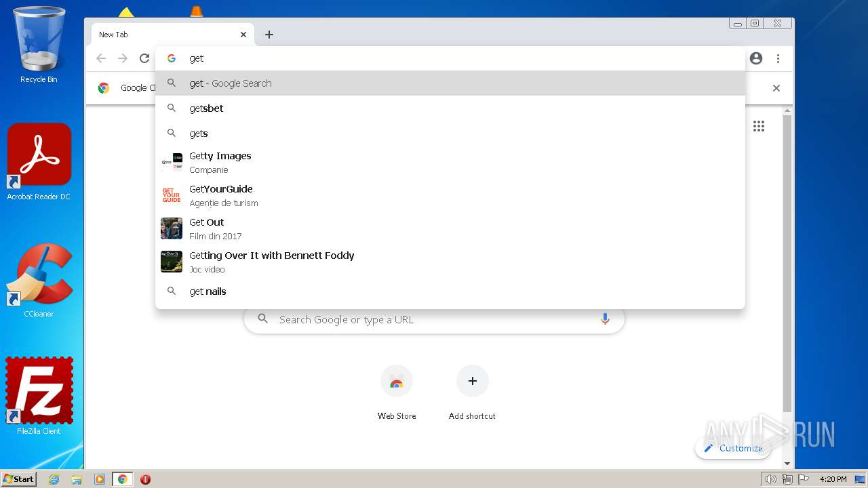This screenshot has height=488, width=868.
Task: Minimize the Chrome window
Action: point(737,24)
